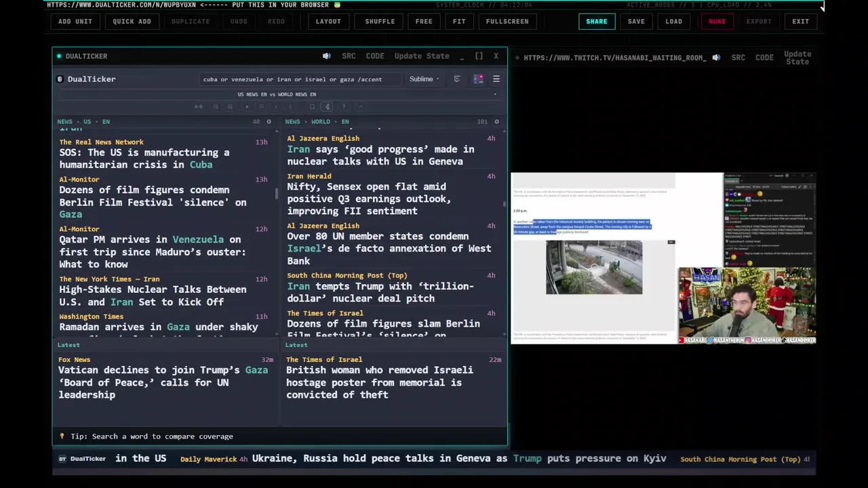Open the Fox News 'Vatican declines' latest story
Viewport: 868px width, 488px height.
(163, 382)
